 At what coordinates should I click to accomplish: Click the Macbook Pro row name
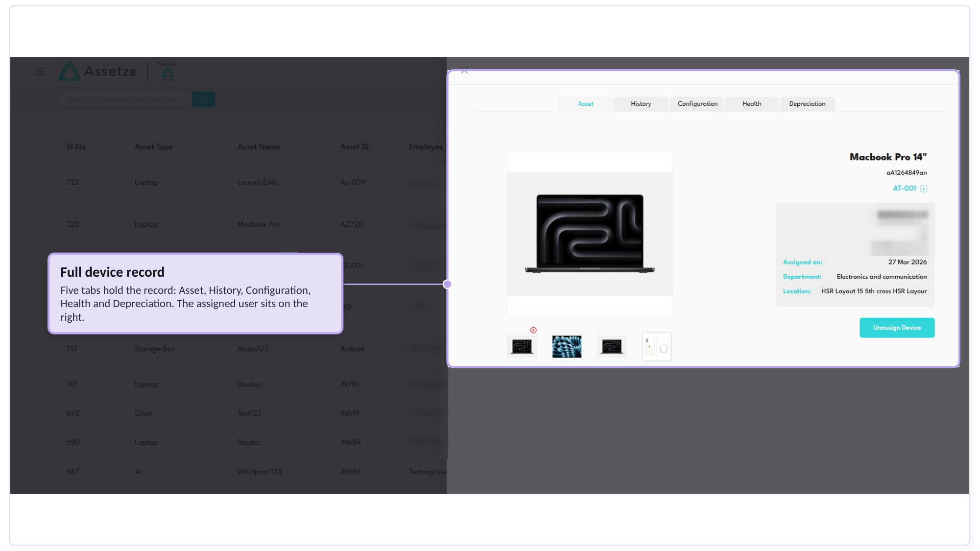[258, 224]
